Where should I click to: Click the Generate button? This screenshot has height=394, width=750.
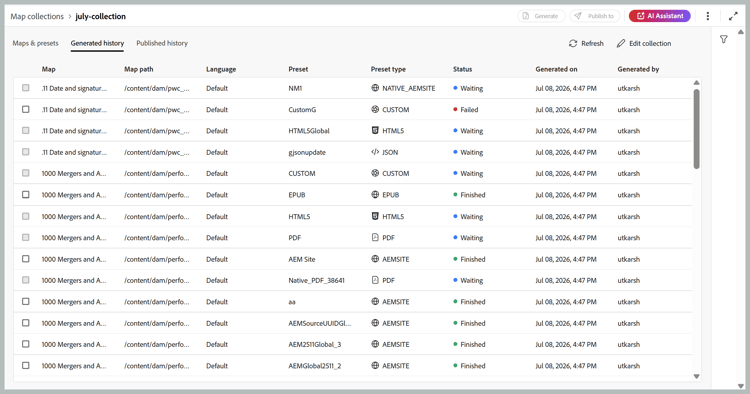pyautogui.click(x=541, y=16)
